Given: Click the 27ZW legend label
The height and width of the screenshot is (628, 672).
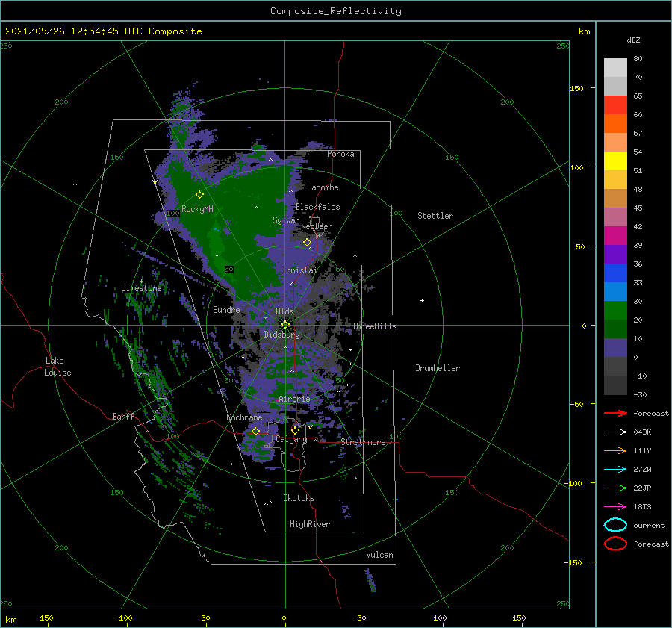Looking at the screenshot, I should coord(642,470).
